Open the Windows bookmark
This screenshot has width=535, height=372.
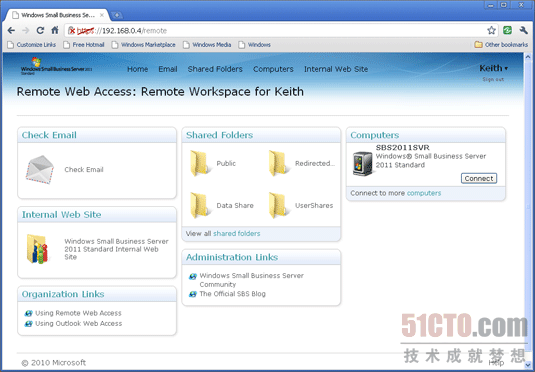pyautogui.click(x=255, y=45)
